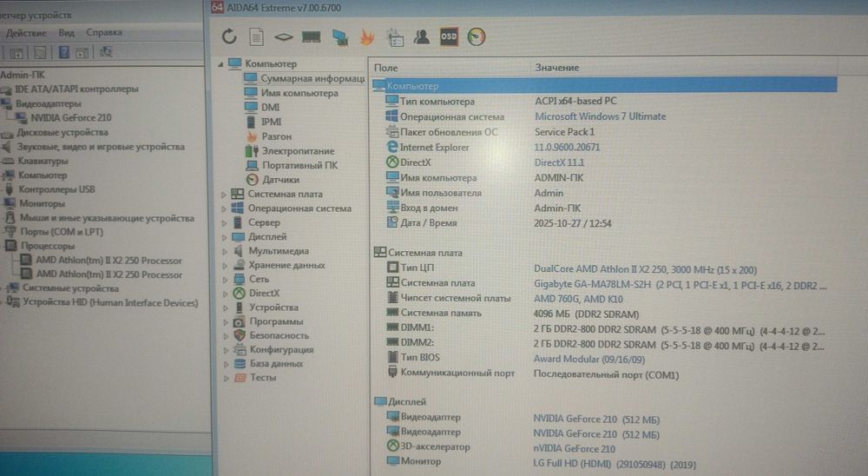The width and height of the screenshot is (868, 476).
Task: Select the highlighted Компьютер group row
Action: [x=604, y=86]
